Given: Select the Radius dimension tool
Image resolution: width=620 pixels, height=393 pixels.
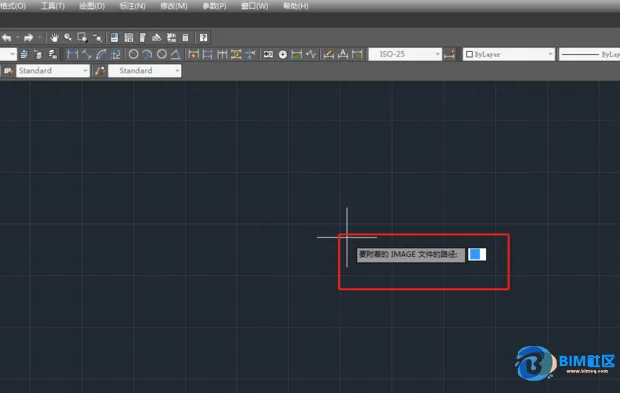Looking at the screenshot, I should 134,54.
